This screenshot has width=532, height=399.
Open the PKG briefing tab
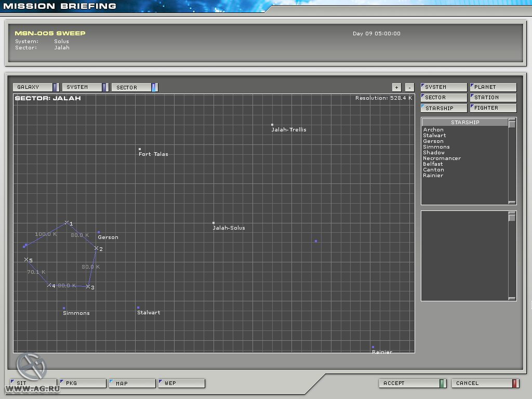[83, 383]
